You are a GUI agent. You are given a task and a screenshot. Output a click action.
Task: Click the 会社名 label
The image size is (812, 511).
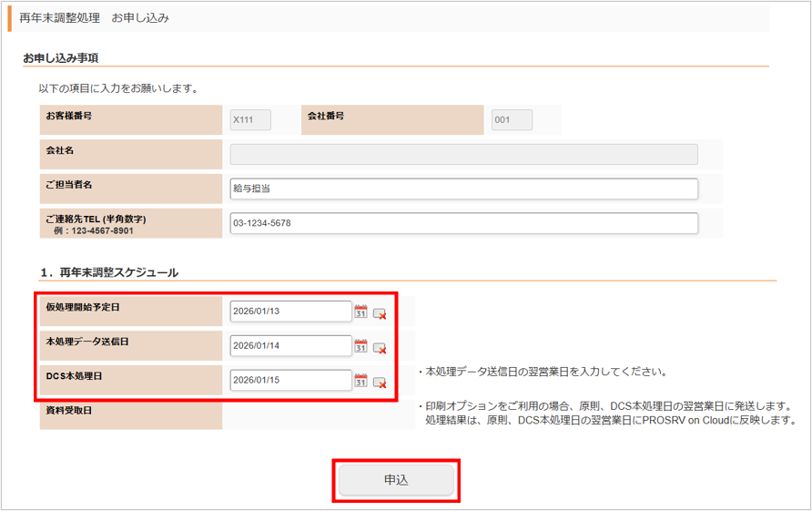[x=59, y=150]
